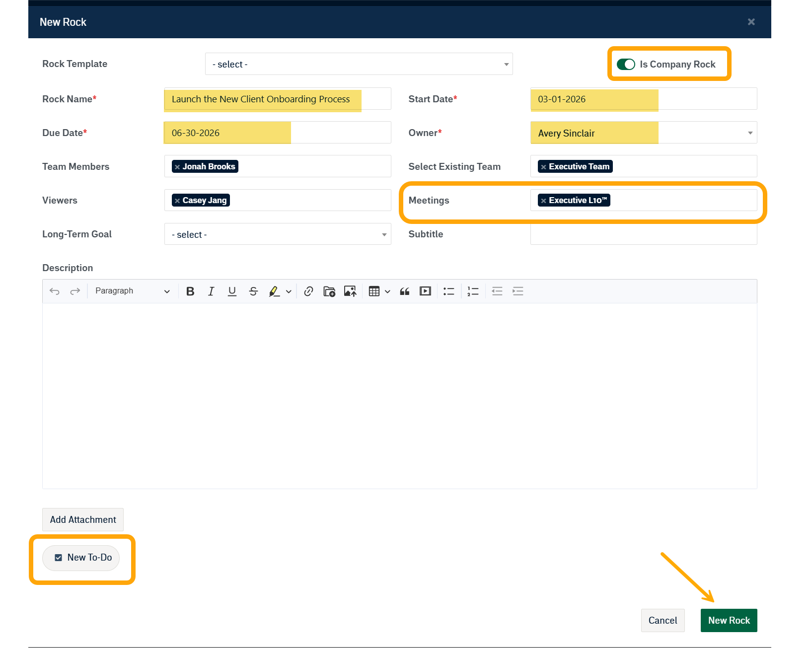Toggle italic text in description toolbar
Viewport: 812px width, 648px height.
(211, 291)
